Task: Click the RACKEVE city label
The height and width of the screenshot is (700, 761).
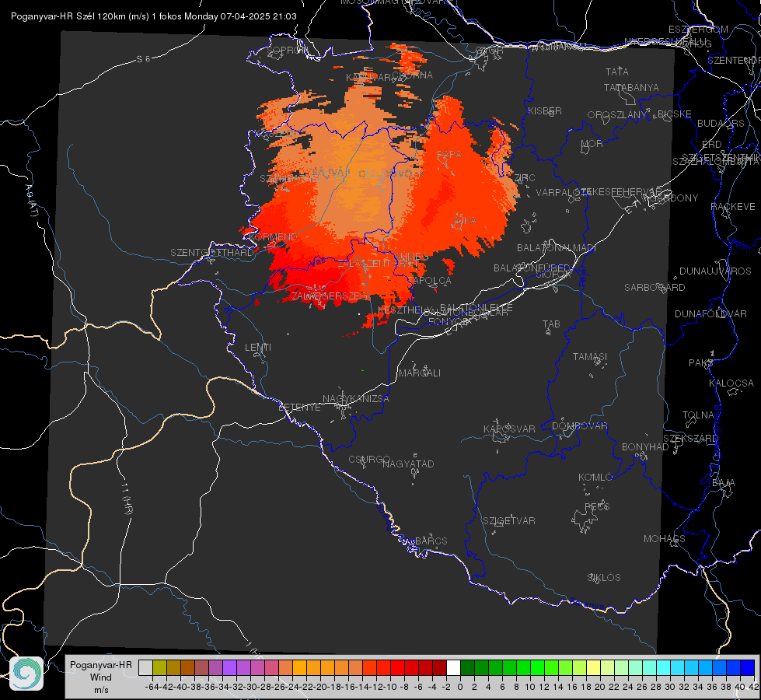Action: point(733,207)
